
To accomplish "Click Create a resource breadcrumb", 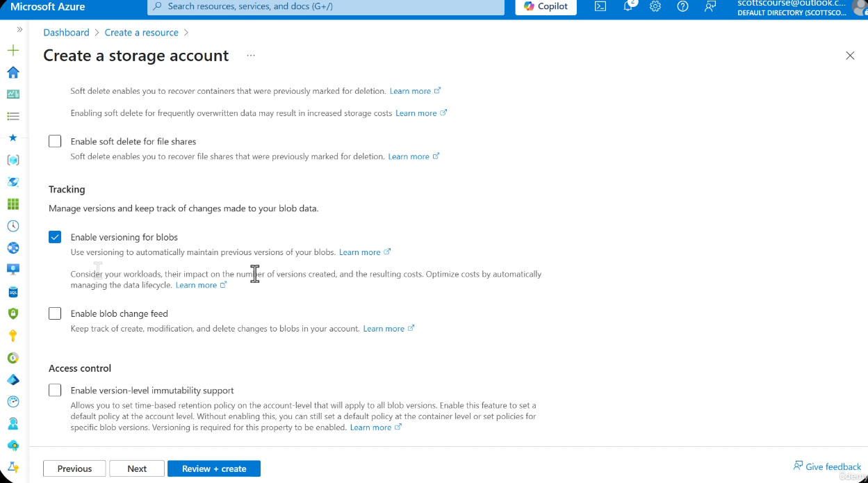I will pos(141,33).
